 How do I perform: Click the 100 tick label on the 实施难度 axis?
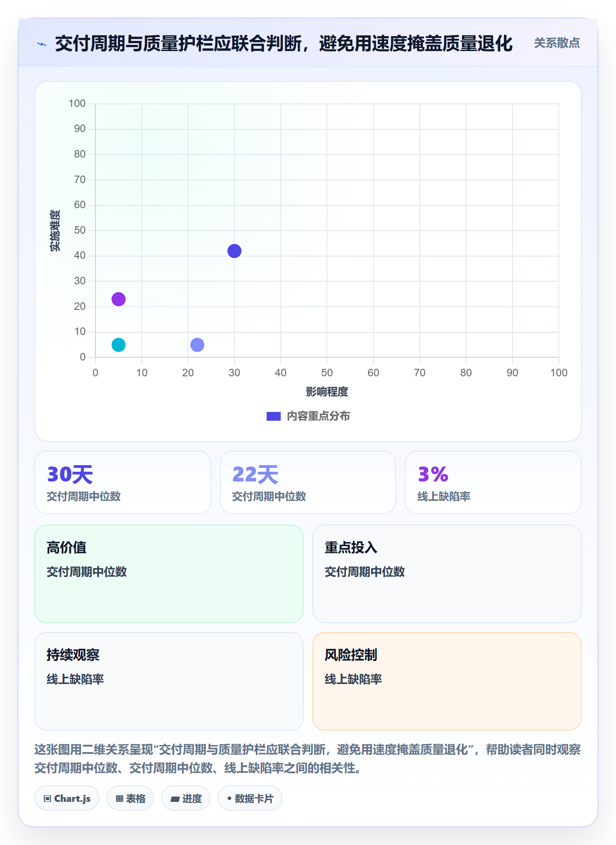77,104
